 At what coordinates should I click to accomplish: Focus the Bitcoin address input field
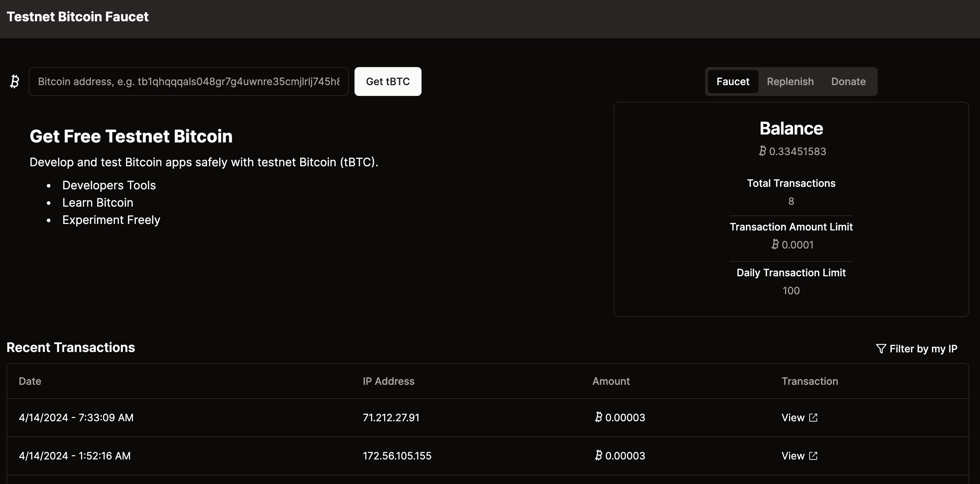[x=189, y=82]
